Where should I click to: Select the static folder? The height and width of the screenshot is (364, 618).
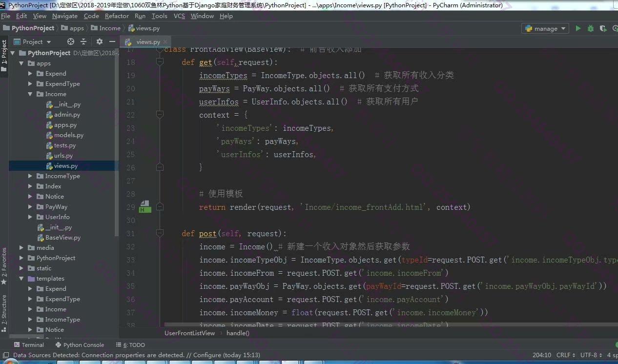[x=40, y=268]
